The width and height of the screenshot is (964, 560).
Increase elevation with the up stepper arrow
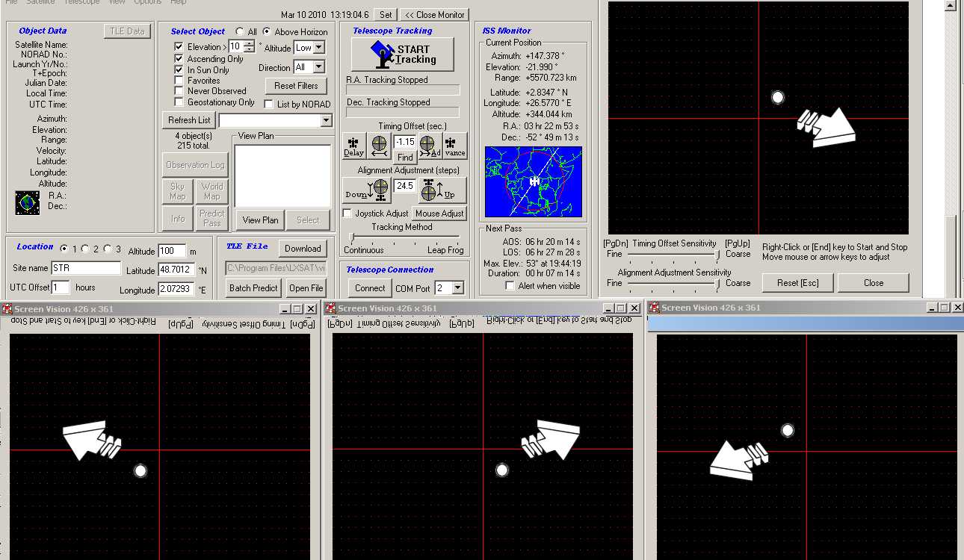[249, 44]
